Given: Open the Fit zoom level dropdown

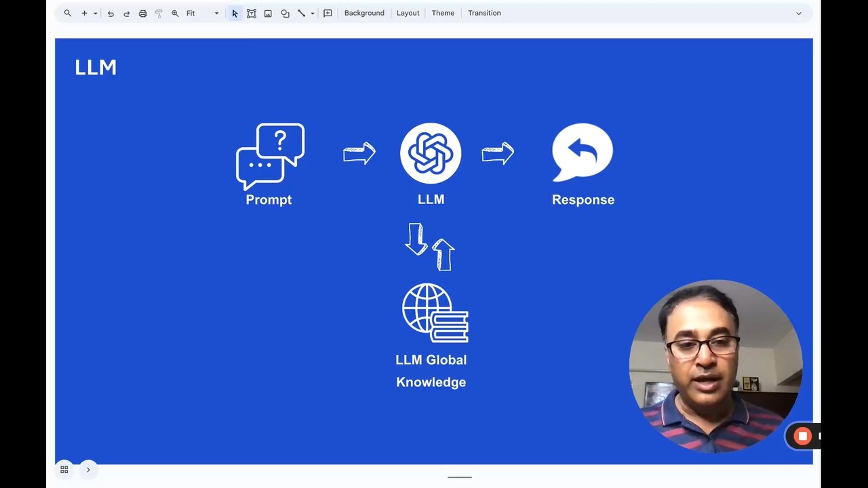Looking at the screenshot, I should pyautogui.click(x=203, y=14).
